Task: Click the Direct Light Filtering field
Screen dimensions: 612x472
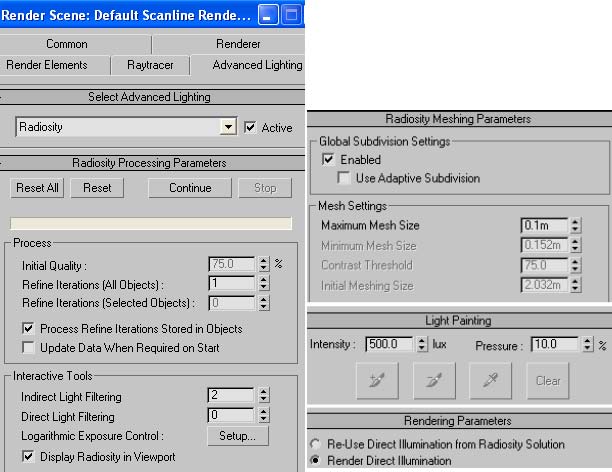Action: coord(231,415)
